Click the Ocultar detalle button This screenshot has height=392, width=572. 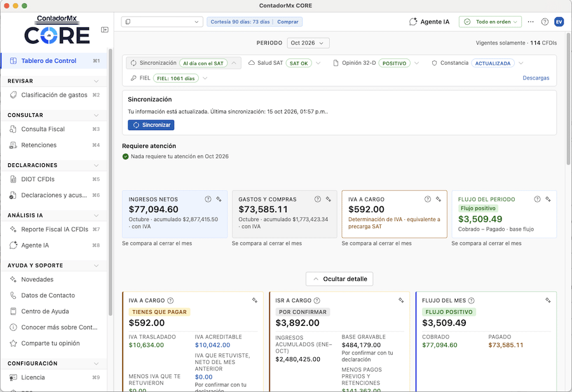(x=339, y=279)
